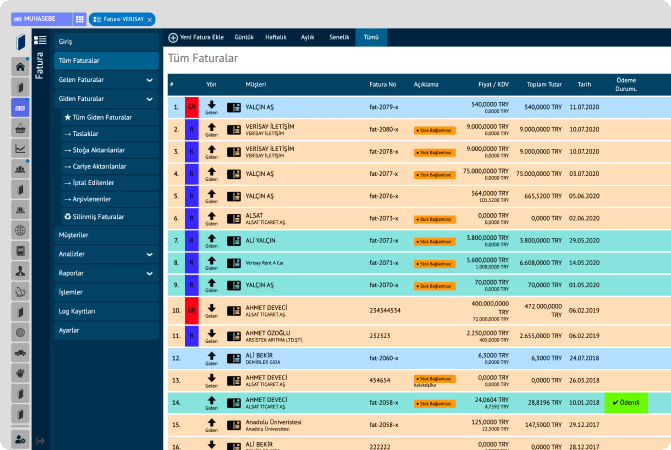Click the apps grid icon beside MUHASEBE
The width and height of the screenshot is (671, 450).
(80, 19)
